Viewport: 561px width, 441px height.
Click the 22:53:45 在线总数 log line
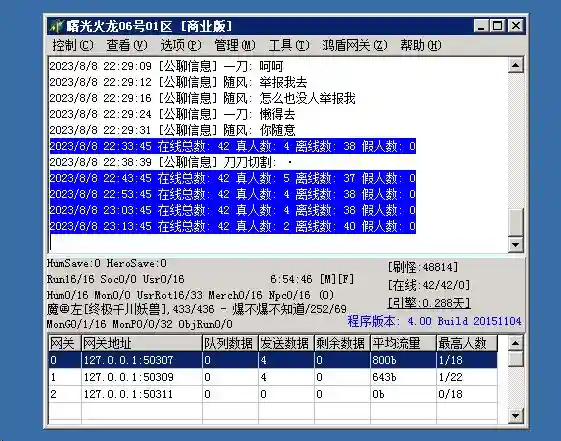click(233, 194)
